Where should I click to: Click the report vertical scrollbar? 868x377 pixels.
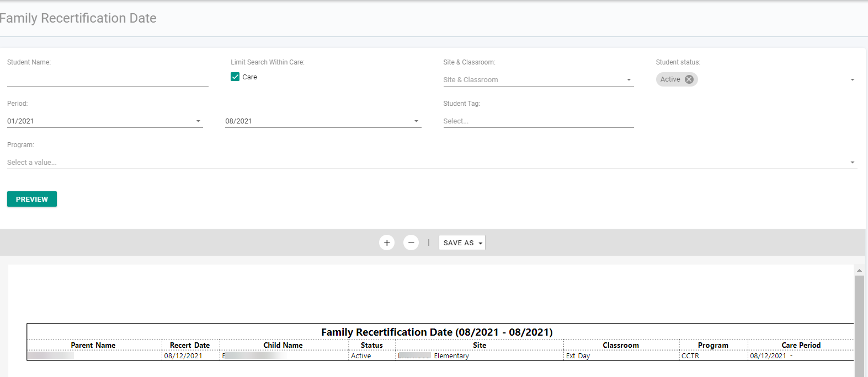pyautogui.click(x=859, y=325)
